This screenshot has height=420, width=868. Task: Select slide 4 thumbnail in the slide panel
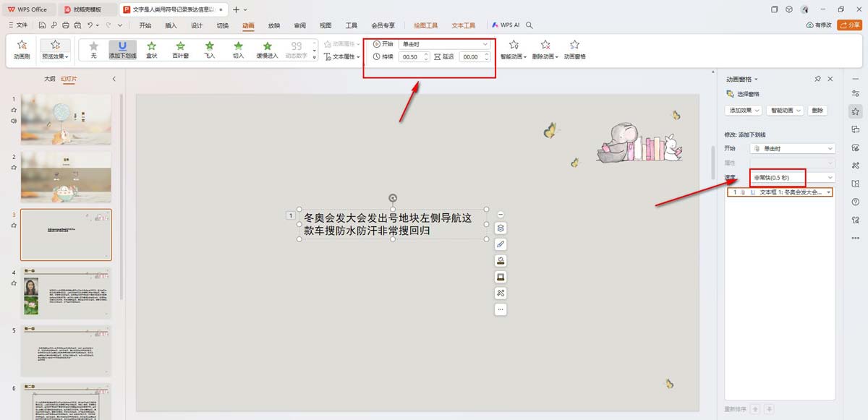coord(66,292)
